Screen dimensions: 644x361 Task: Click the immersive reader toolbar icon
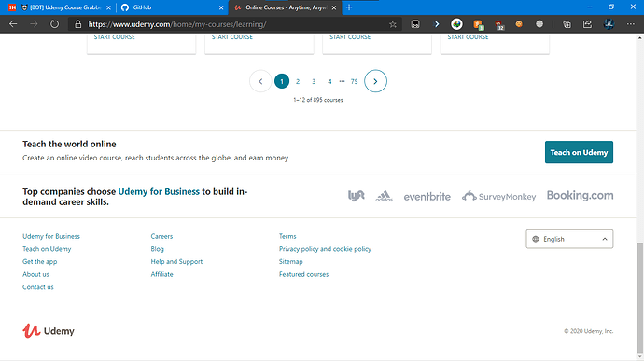coord(415,24)
